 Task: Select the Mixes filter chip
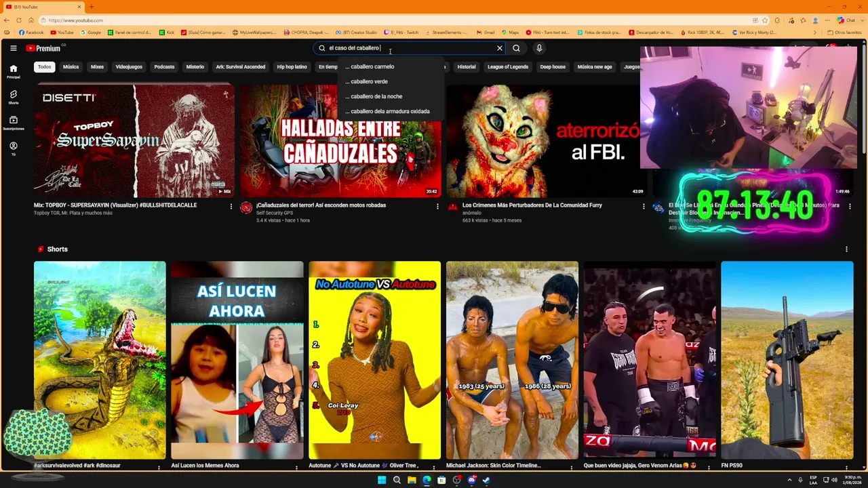point(98,67)
